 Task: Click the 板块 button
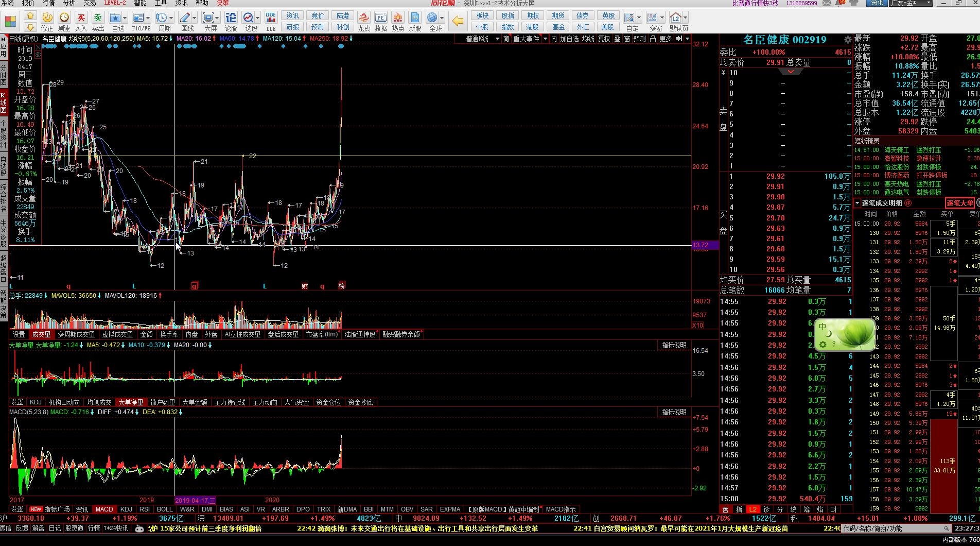click(x=482, y=15)
